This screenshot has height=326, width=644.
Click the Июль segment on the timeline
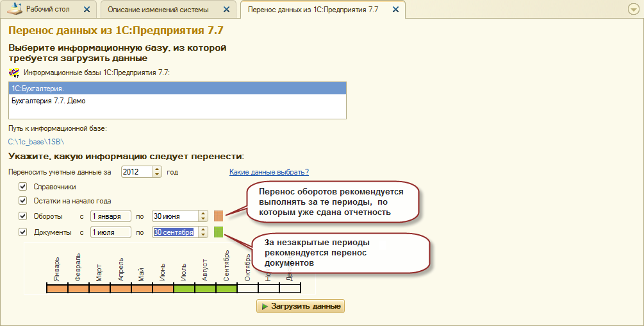185,287
